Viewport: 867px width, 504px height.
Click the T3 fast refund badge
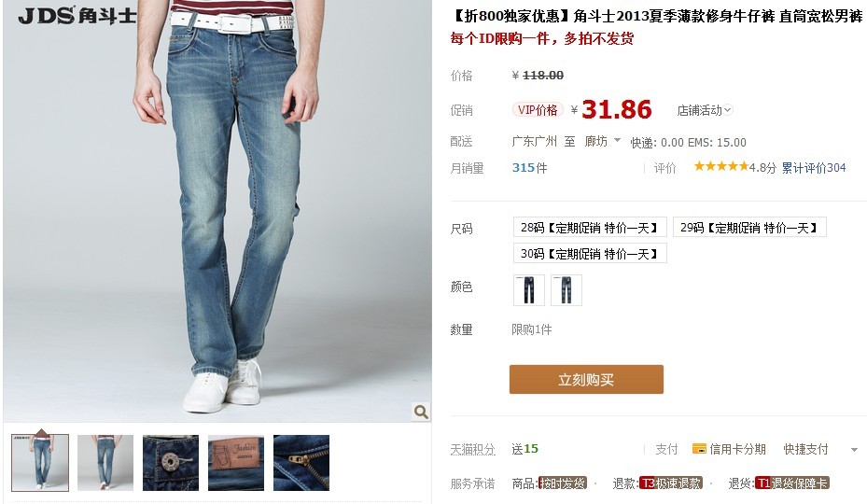[671, 483]
